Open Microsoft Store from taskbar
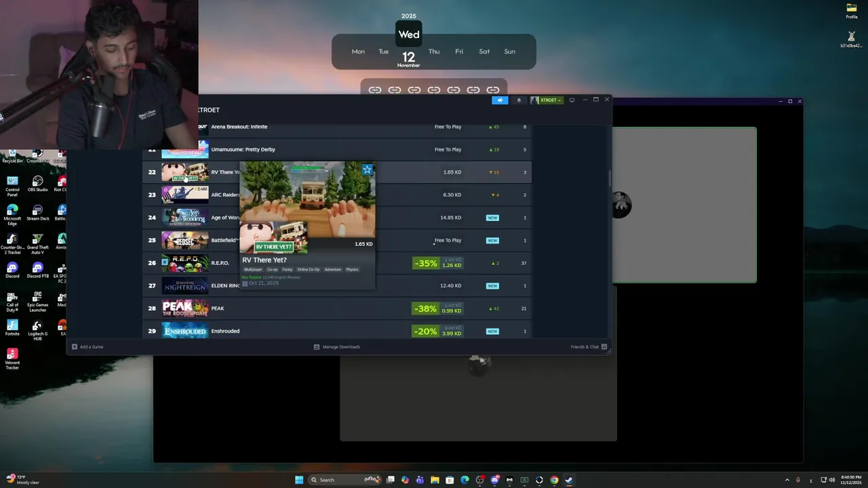The height and width of the screenshot is (488, 868). click(x=450, y=480)
